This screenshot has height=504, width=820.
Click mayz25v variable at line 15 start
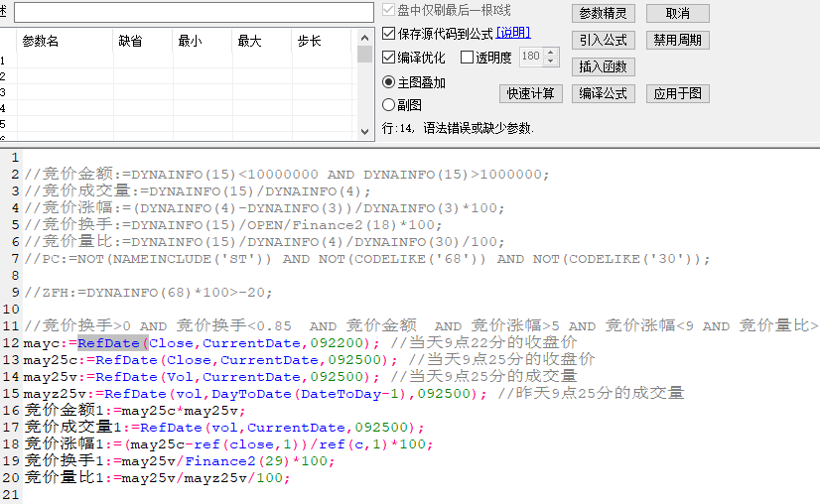click(x=55, y=394)
